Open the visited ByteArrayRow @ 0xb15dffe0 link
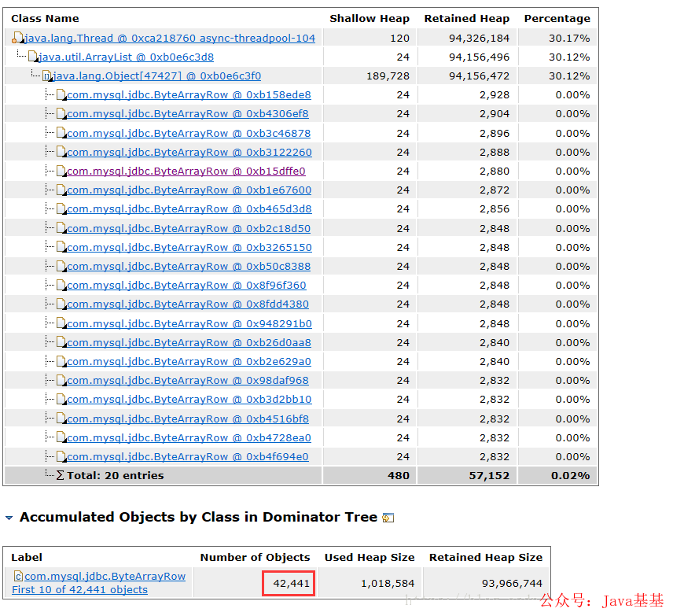Image resolution: width=673 pixels, height=616 pixels. pos(186,171)
